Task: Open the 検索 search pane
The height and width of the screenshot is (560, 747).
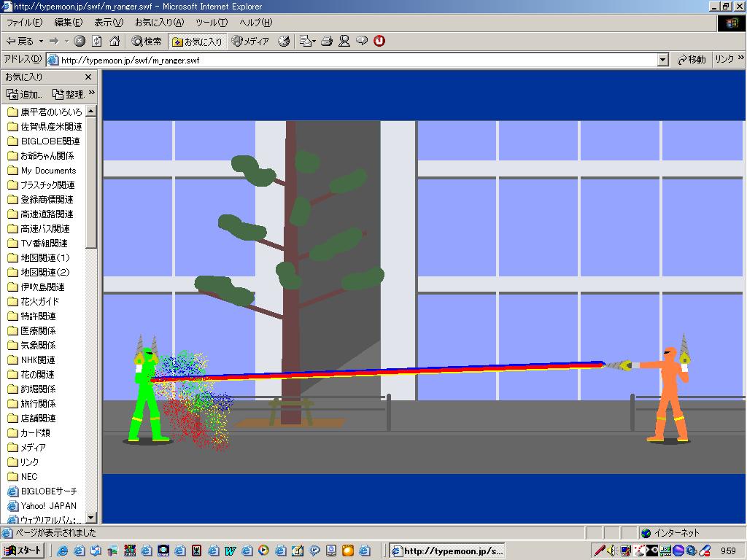Action: point(147,42)
